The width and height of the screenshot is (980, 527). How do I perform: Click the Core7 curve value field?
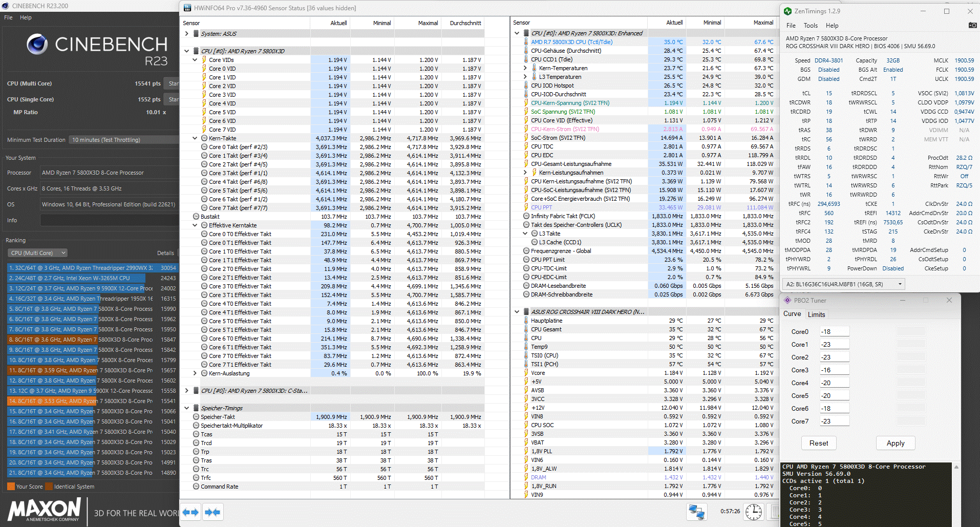(834, 421)
